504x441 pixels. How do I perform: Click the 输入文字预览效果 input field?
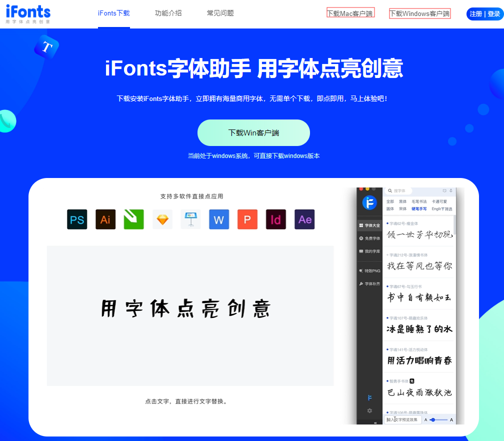(x=403, y=420)
